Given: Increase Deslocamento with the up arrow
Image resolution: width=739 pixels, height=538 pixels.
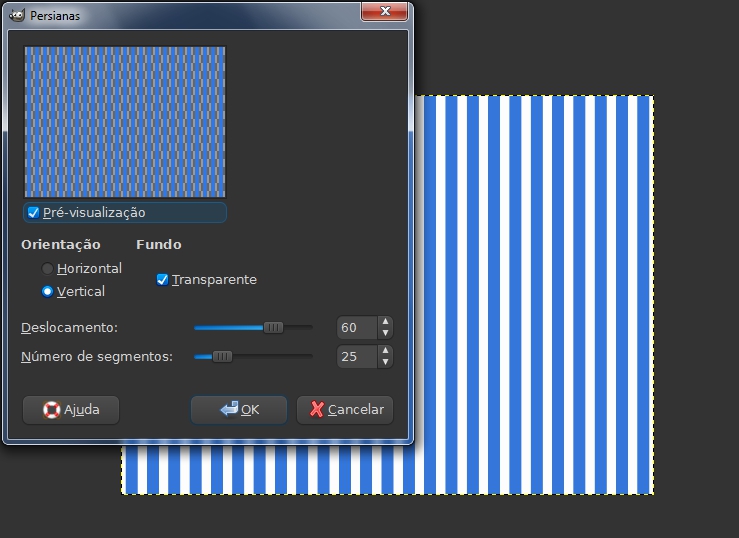Looking at the screenshot, I should point(385,322).
